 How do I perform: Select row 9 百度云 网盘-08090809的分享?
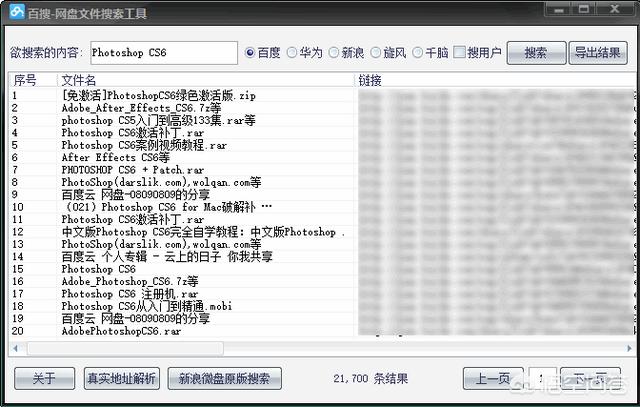[x=322, y=195]
